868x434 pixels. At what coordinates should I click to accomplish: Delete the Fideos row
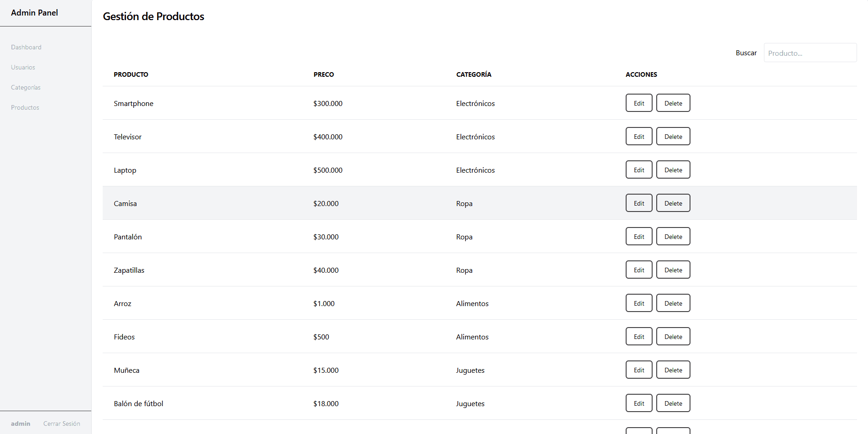673,337
